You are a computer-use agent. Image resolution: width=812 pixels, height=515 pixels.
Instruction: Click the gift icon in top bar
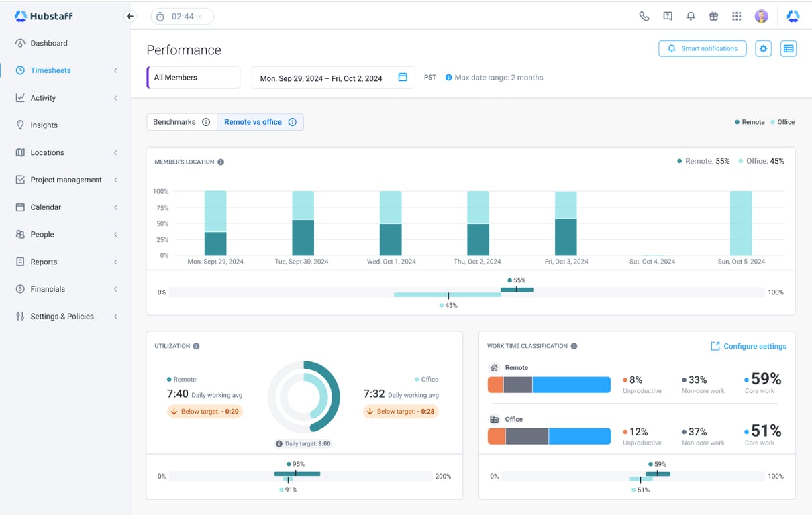click(x=713, y=17)
